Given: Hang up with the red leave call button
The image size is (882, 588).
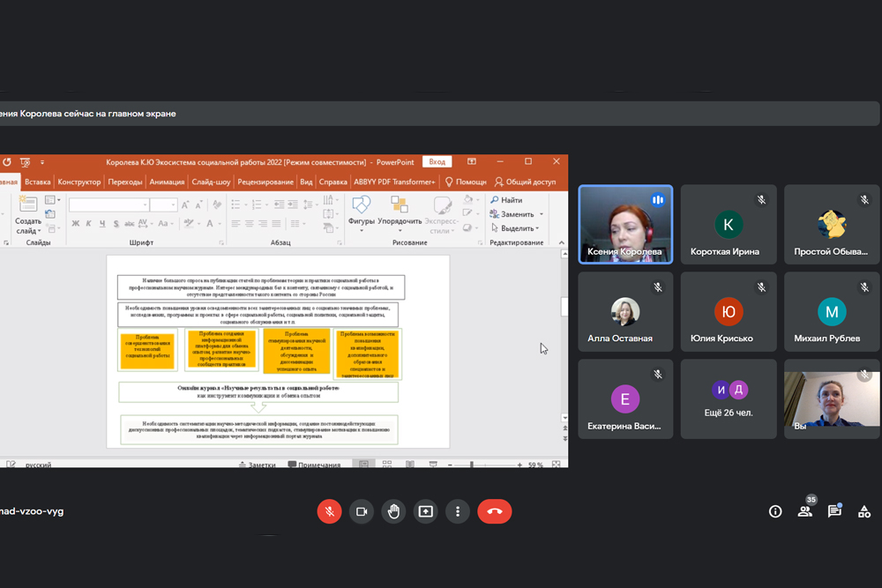Looking at the screenshot, I should tap(494, 511).
